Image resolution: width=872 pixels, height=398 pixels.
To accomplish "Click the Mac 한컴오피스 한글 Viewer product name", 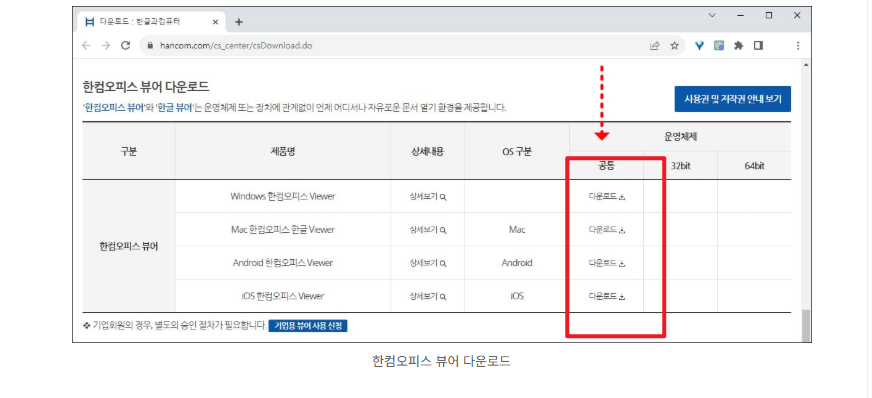I will tap(283, 230).
